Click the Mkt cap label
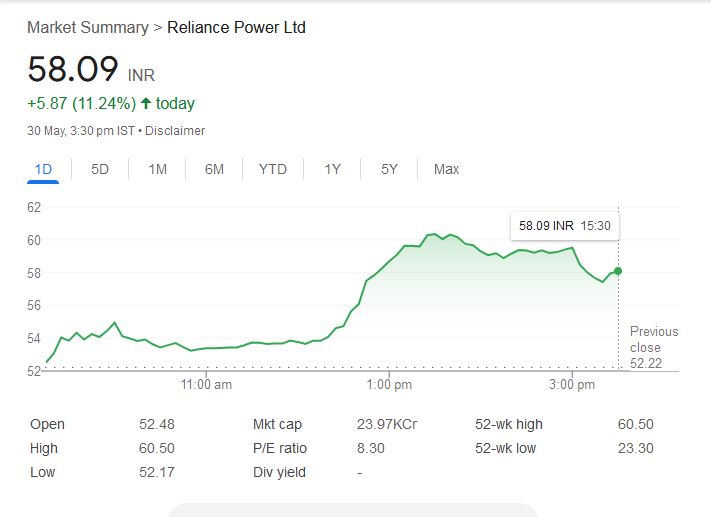This screenshot has width=711, height=517. pos(278,424)
